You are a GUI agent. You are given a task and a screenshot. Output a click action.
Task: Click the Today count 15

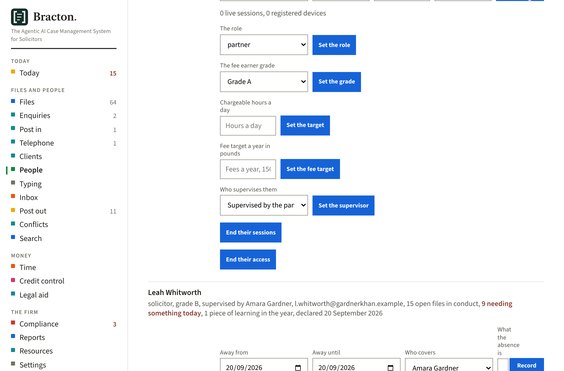pyautogui.click(x=113, y=73)
